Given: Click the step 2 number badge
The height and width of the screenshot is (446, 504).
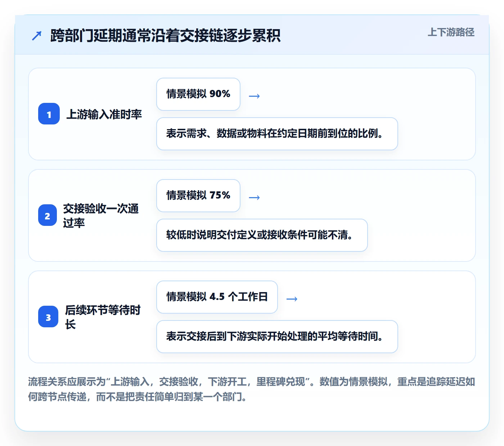Looking at the screenshot, I should (48, 215).
